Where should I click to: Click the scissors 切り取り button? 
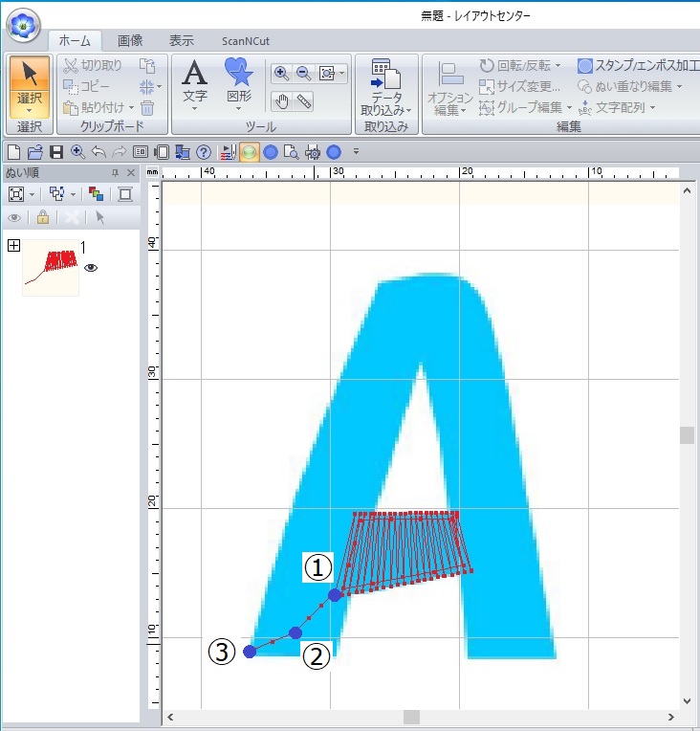(x=93, y=66)
